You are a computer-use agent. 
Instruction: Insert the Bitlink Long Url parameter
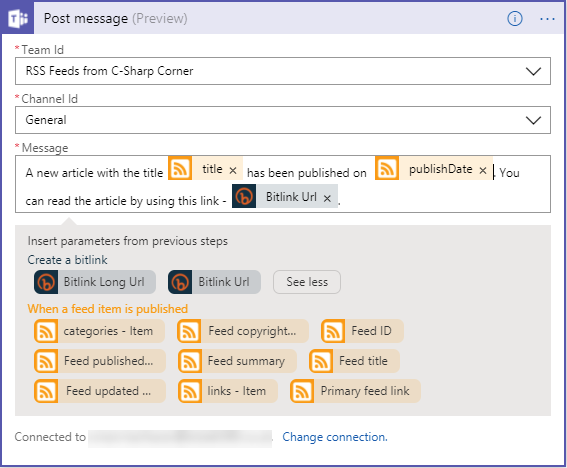(95, 282)
